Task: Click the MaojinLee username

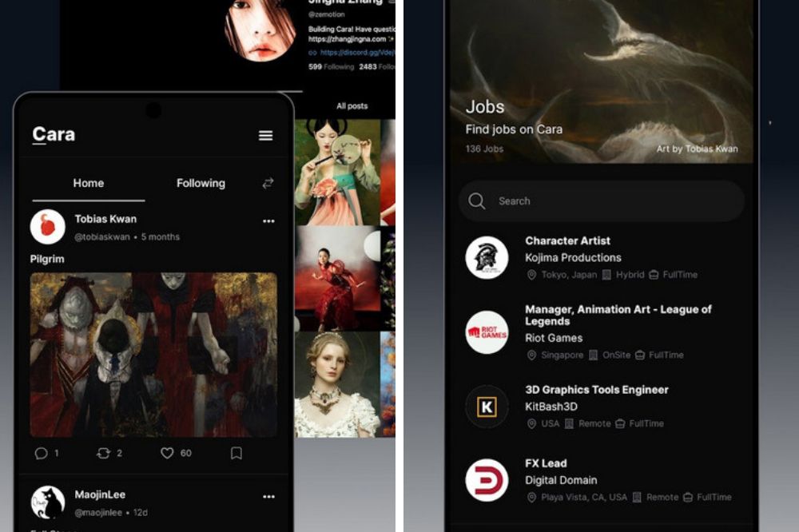Action: [x=100, y=494]
